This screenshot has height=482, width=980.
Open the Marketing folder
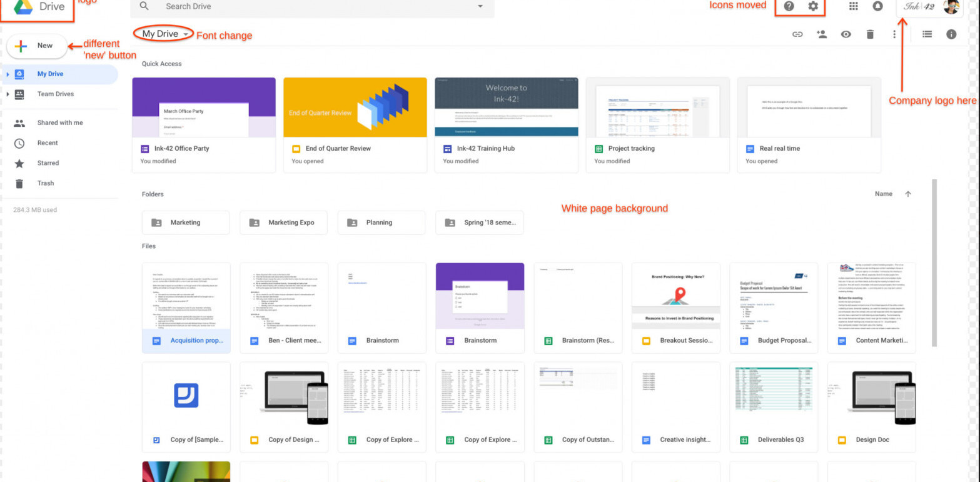click(x=185, y=223)
